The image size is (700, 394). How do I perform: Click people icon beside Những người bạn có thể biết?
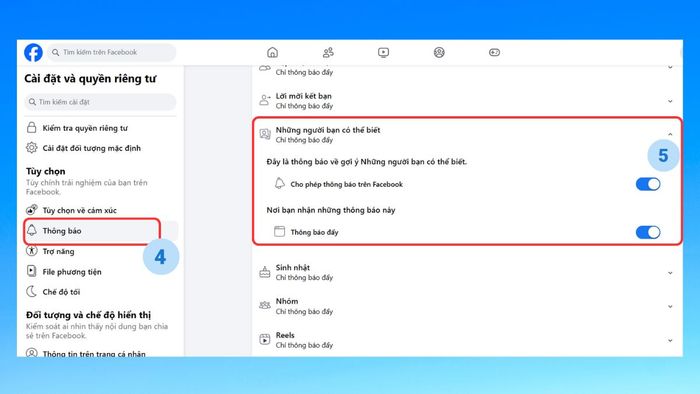click(x=265, y=134)
